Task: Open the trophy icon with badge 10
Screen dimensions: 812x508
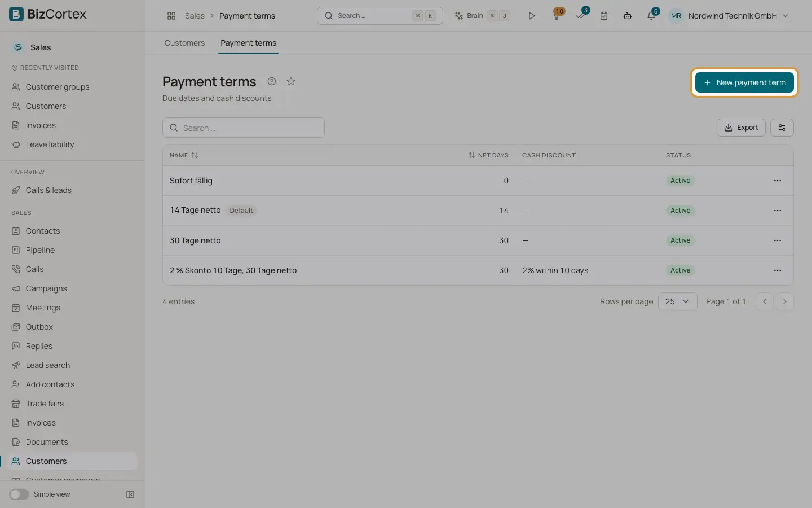Action: click(557, 16)
